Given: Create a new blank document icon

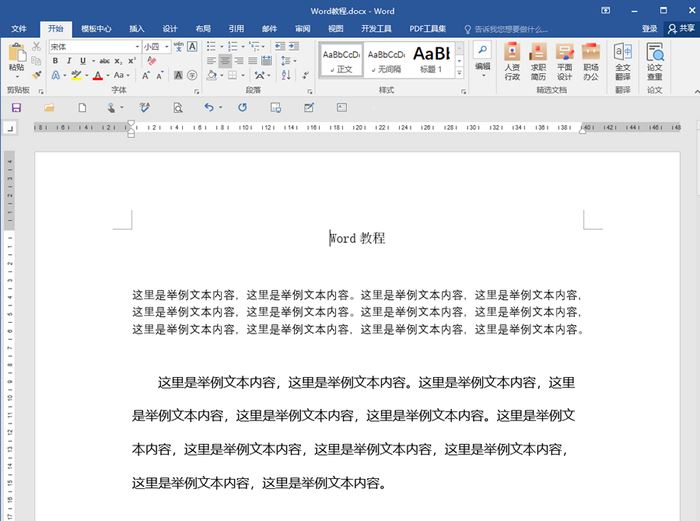Looking at the screenshot, I should 82,108.
